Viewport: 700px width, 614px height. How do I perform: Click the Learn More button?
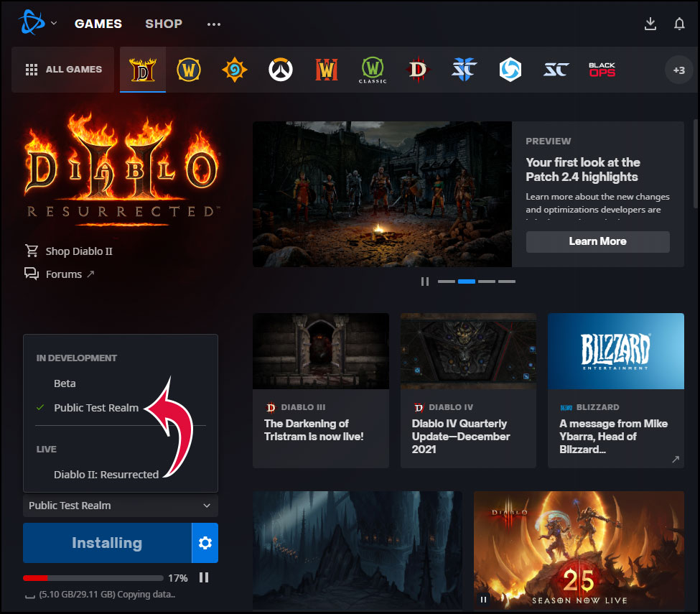(598, 241)
